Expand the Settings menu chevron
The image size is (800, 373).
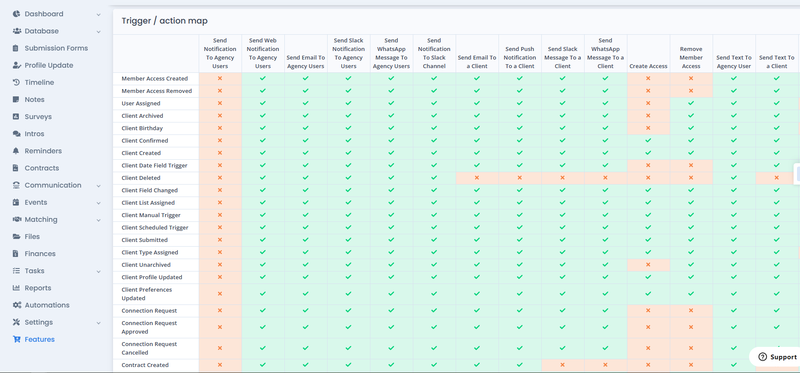98,322
